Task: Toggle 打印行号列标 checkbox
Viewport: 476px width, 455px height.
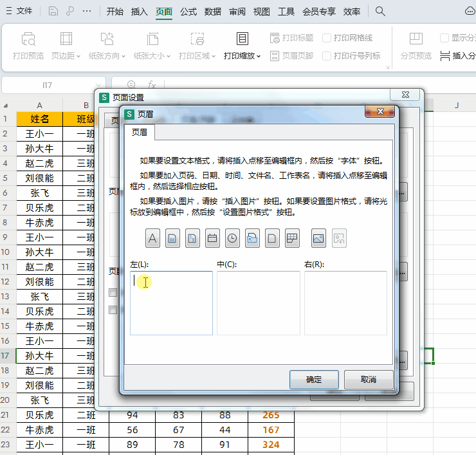Action: point(327,56)
